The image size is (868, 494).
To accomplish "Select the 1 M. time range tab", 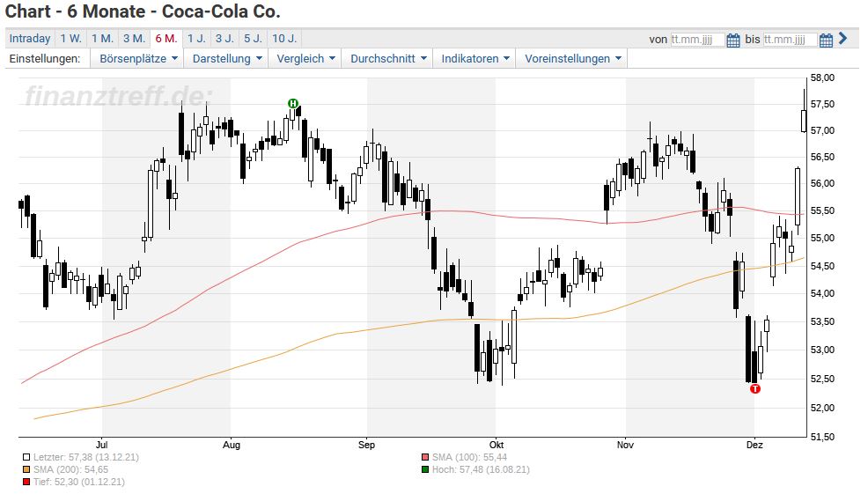I will 102,38.
